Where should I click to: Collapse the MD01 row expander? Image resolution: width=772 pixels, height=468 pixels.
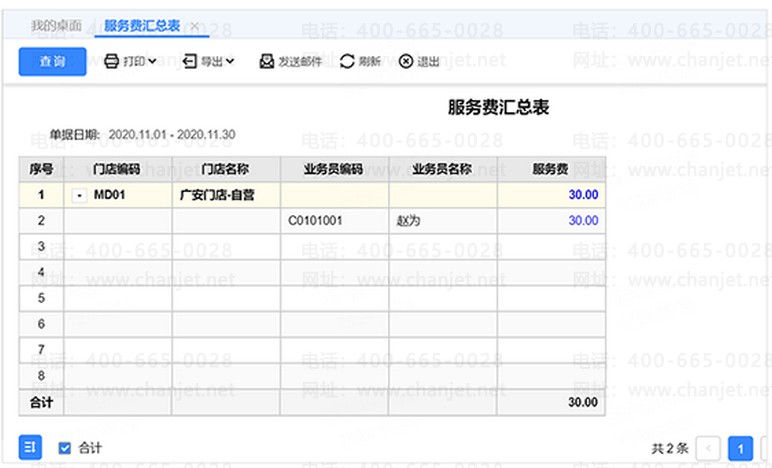tap(79, 195)
